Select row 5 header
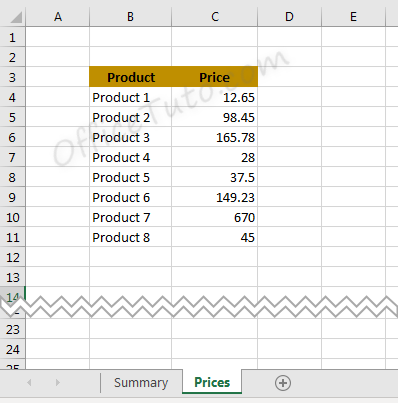This screenshot has width=398, height=403. (12, 117)
